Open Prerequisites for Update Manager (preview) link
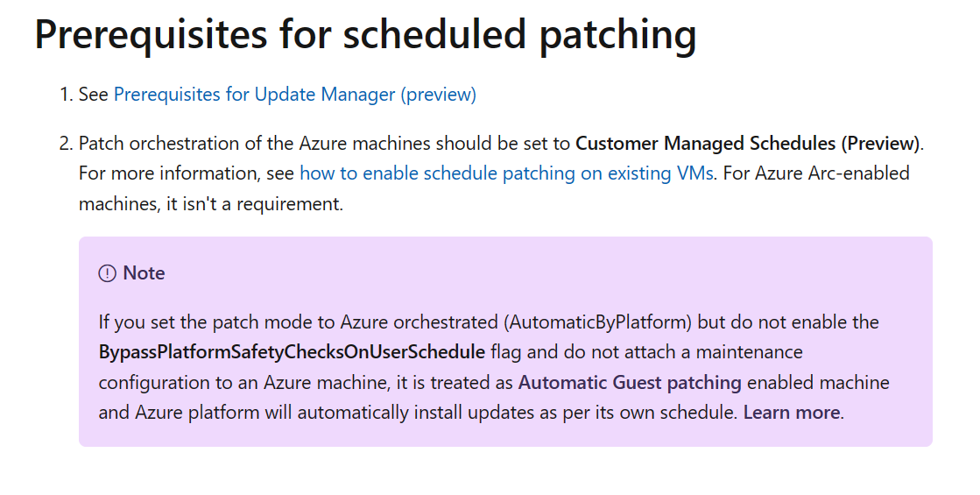The image size is (980, 495). [x=294, y=95]
